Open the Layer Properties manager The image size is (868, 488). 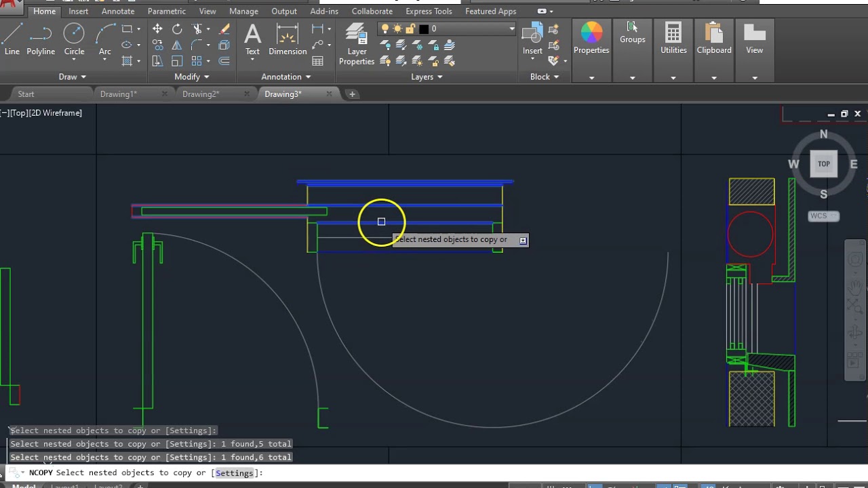(x=357, y=44)
